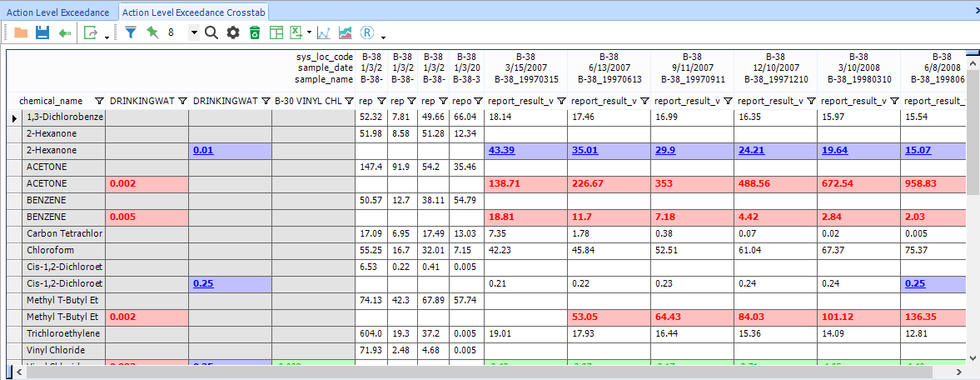This screenshot has width=980, height=380.
Task: Click the export arrow icon
Action: (x=91, y=32)
